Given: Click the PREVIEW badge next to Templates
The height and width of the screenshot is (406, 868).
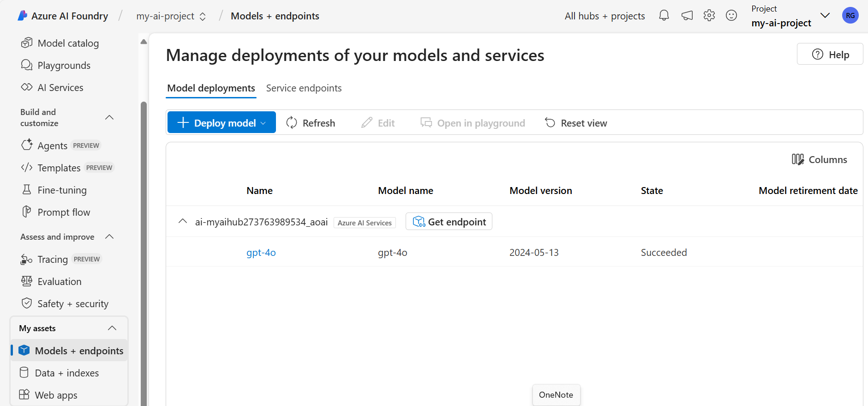Looking at the screenshot, I should coord(99,168).
